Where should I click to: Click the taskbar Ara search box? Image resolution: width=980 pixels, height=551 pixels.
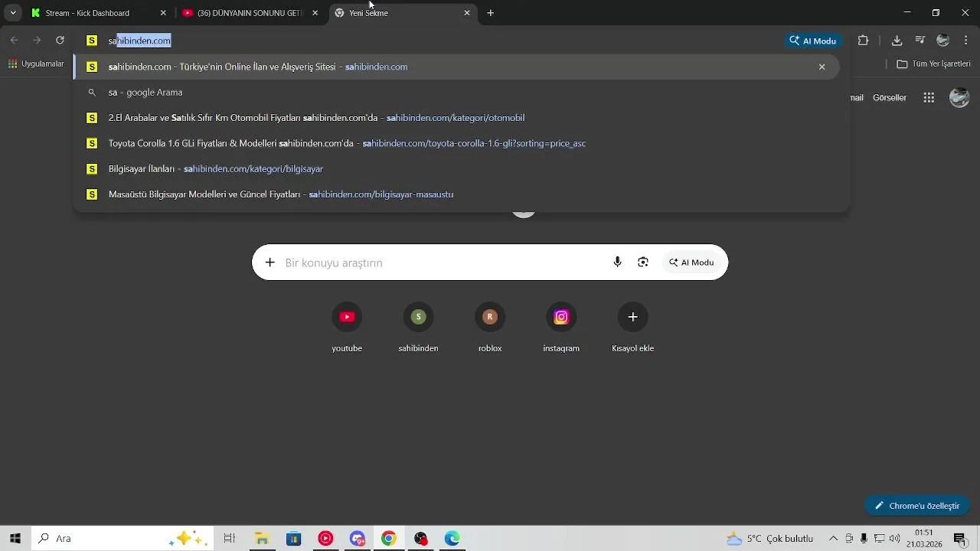122,539
